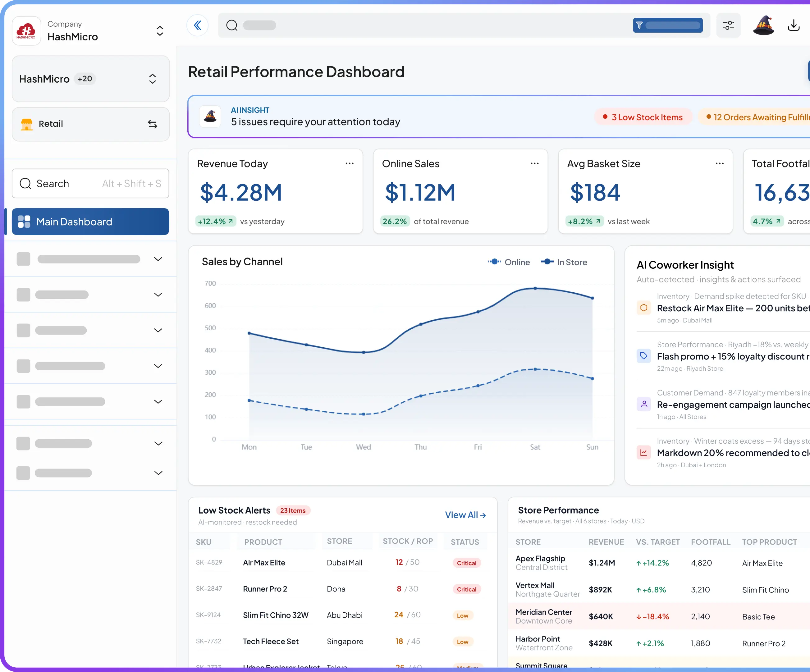Image resolution: width=810 pixels, height=672 pixels.
Task: Expand the third collapsed sidebar menu group
Action: pyautogui.click(x=158, y=331)
